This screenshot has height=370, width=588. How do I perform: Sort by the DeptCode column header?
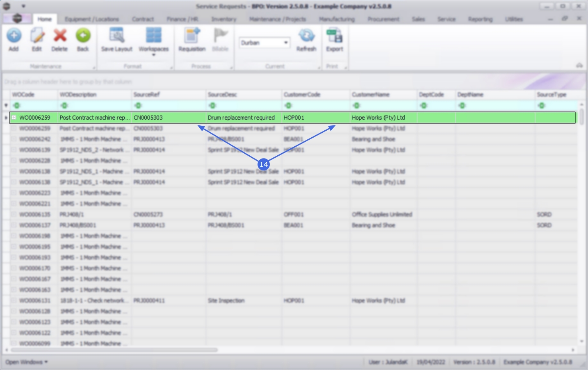436,95
